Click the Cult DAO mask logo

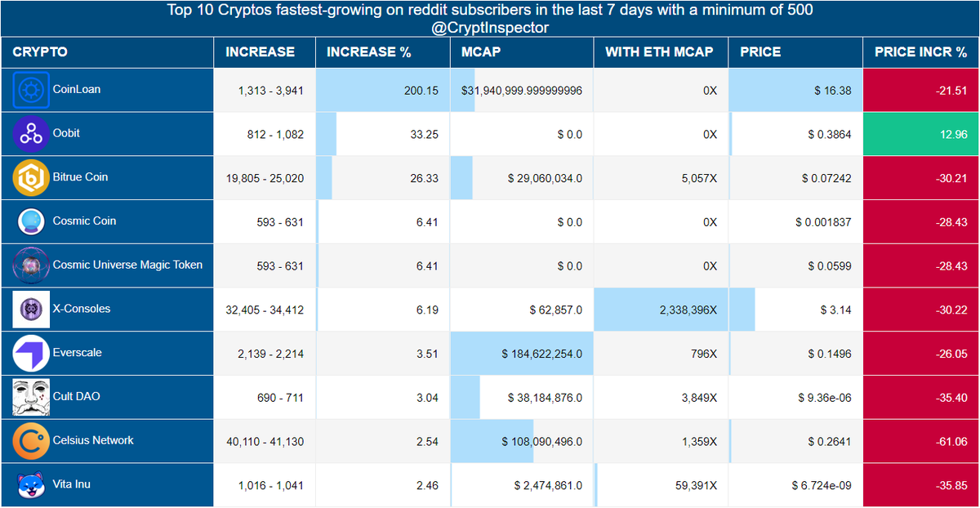pos(31,397)
